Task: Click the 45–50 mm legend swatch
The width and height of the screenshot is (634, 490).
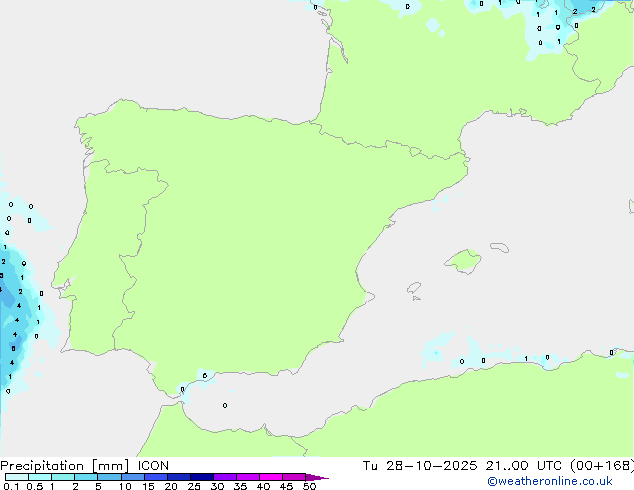Action: pos(294,477)
